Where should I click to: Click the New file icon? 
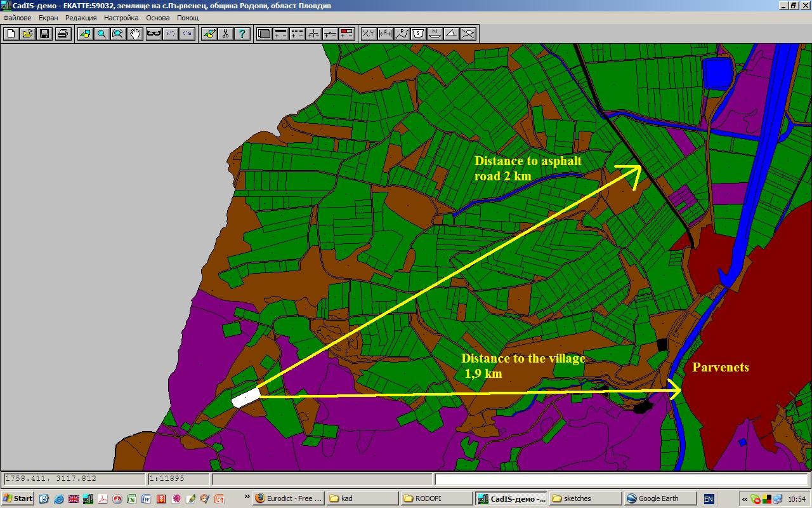coord(11,34)
